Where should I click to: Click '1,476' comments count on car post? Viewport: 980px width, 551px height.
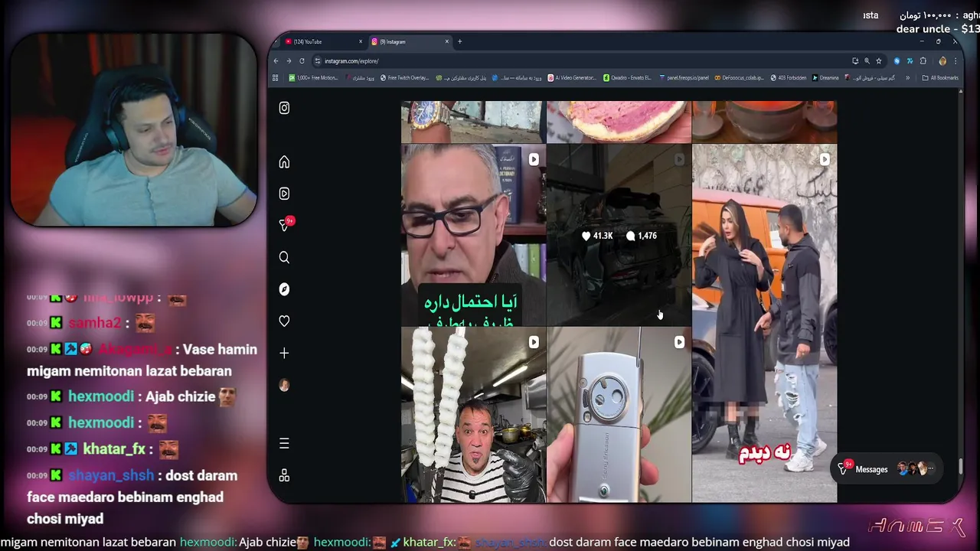(x=642, y=236)
